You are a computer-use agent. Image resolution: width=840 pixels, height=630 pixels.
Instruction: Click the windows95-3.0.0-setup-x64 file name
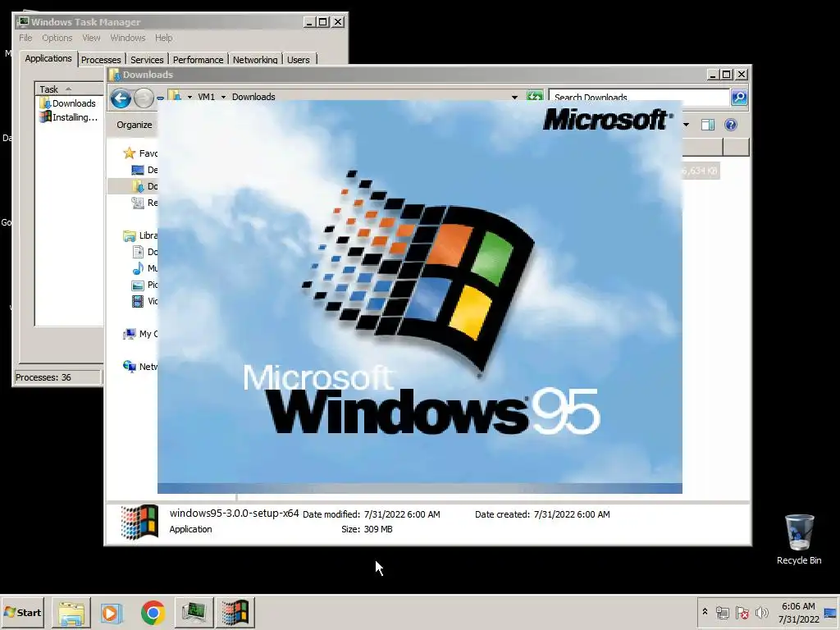pos(234,514)
